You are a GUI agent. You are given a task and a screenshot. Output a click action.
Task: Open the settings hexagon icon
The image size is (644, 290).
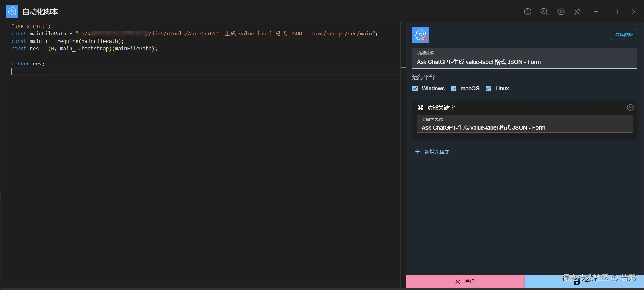[561, 12]
